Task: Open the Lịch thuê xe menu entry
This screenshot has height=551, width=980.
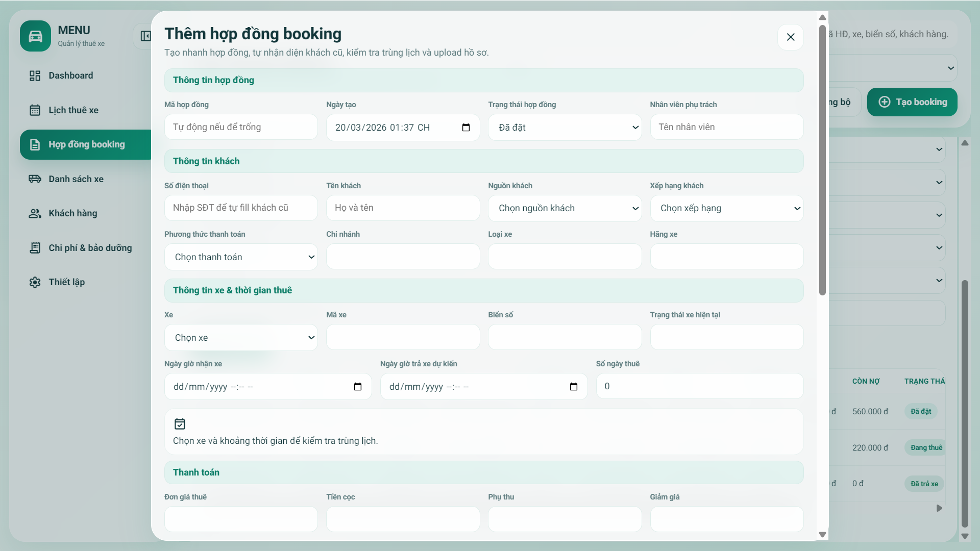Action: coord(73,110)
